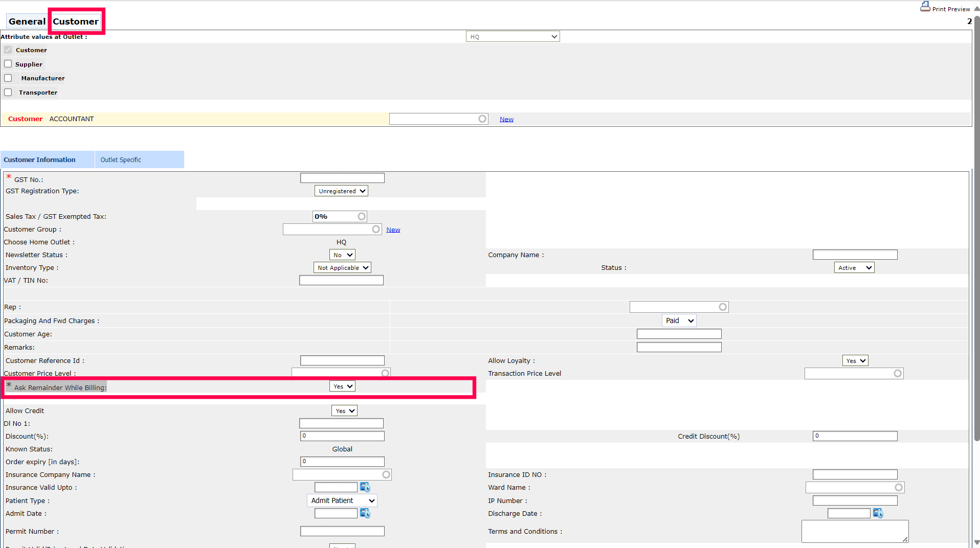Click lookup circle in Ward Name field
Viewport: 980px width, 548px height.
point(898,488)
